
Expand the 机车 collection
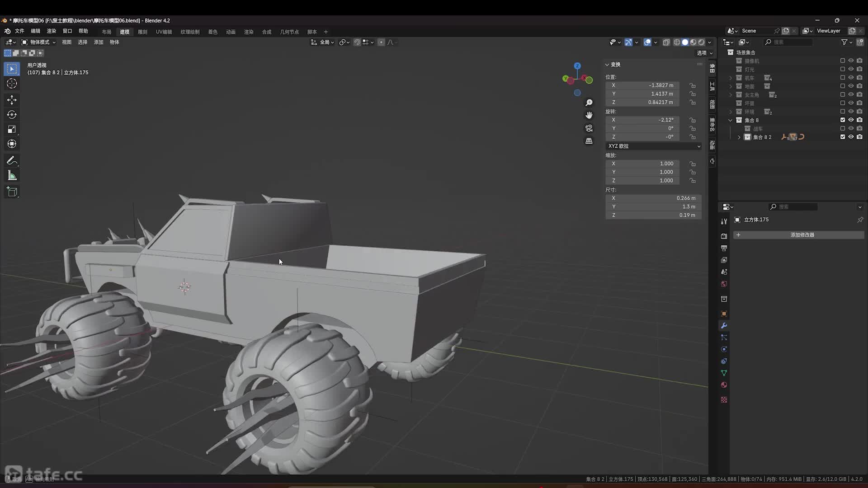click(x=731, y=78)
